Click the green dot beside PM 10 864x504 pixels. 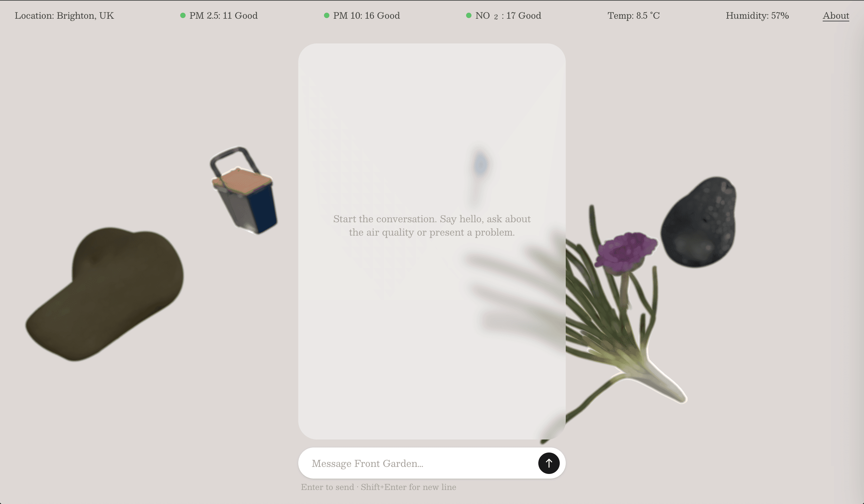click(x=326, y=15)
